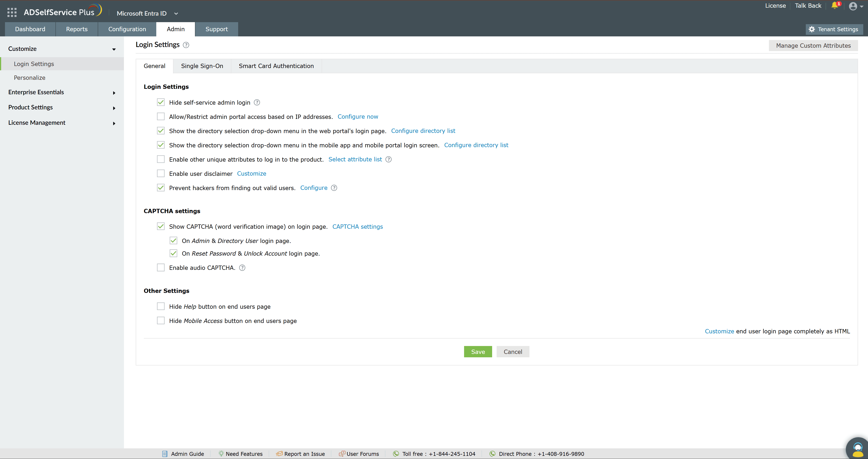The height and width of the screenshot is (459, 868).
Task: Open the live chat support avatar
Action: coord(858,449)
